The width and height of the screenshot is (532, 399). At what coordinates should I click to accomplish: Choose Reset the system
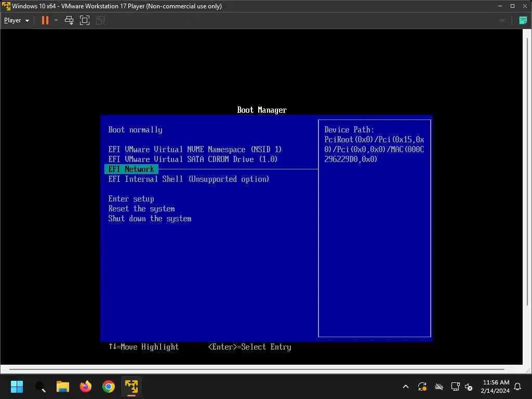point(141,209)
